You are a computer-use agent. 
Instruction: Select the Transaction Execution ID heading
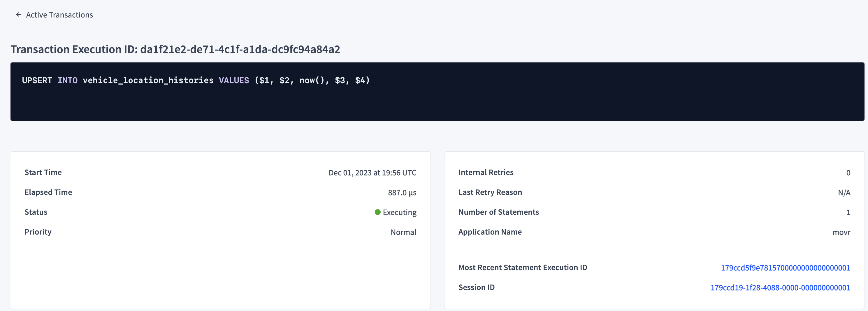(x=175, y=49)
